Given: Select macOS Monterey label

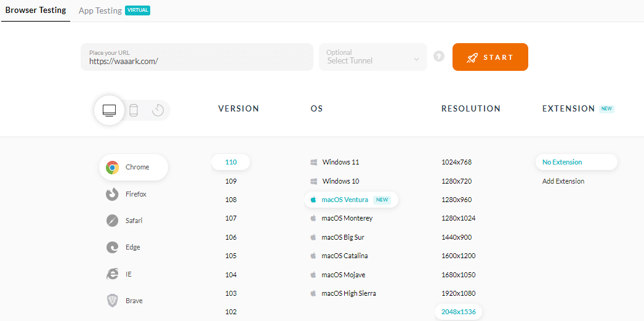Looking at the screenshot, I should [x=347, y=218].
